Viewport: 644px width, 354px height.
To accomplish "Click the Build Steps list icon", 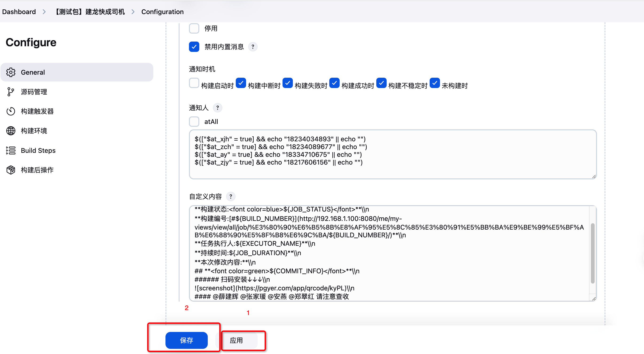I will coord(11,150).
